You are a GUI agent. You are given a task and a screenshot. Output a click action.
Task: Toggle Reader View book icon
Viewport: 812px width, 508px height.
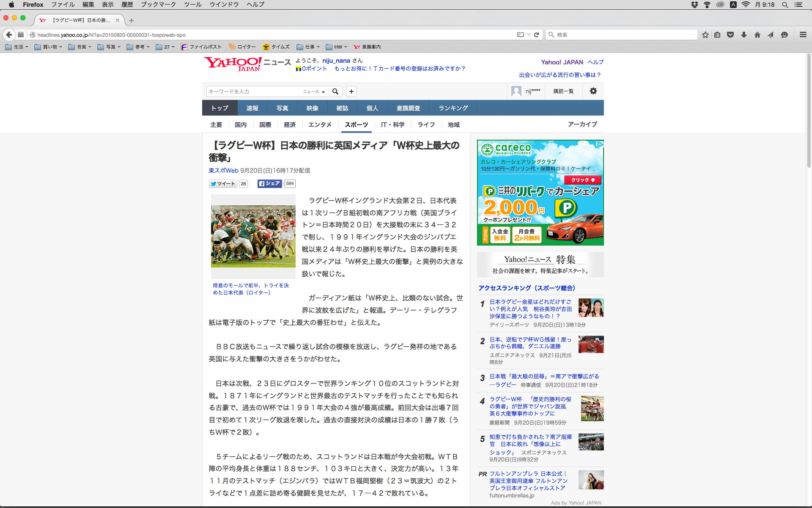click(520, 35)
